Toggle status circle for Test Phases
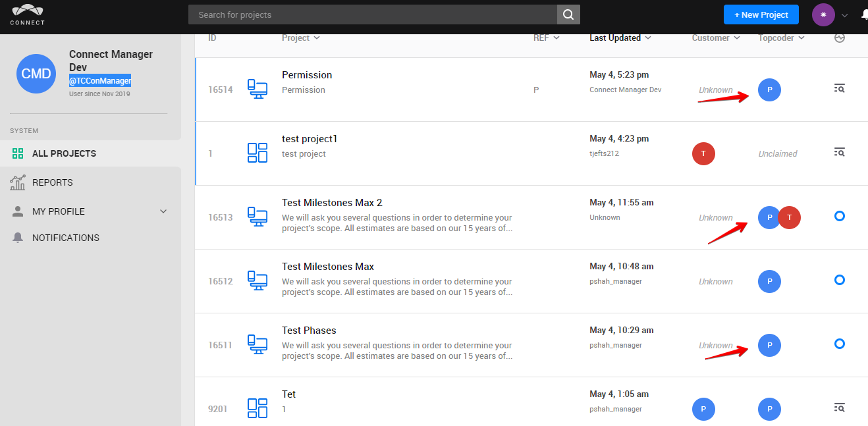The image size is (868, 426). pyautogui.click(x=839, y=344)
